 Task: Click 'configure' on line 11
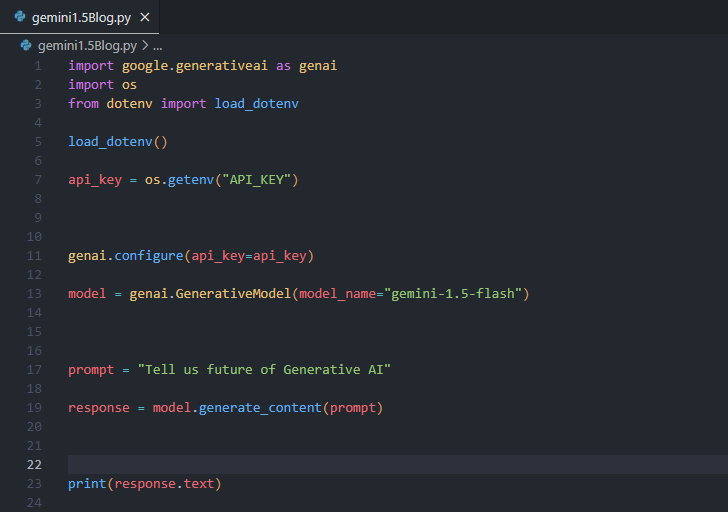coord(149,256)
